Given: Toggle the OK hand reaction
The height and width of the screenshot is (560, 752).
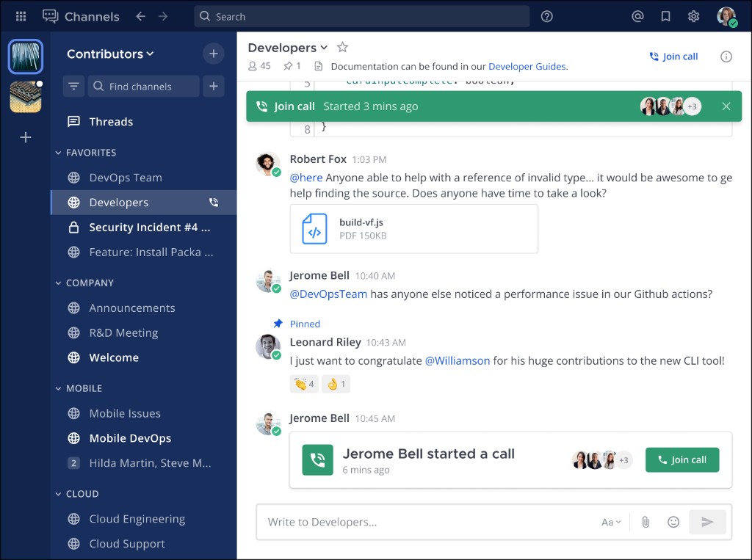Looking at the screenshot, I should point(336,384).
